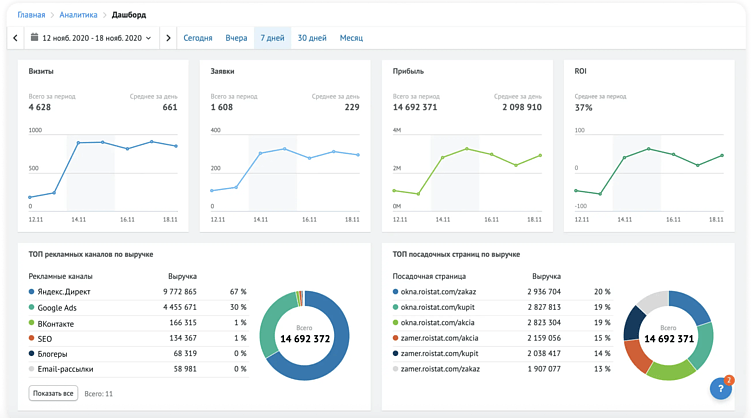This screenshot has width=751, height=418.
Task: Switch to the Вчера period tab
Action: coord(236,38)
